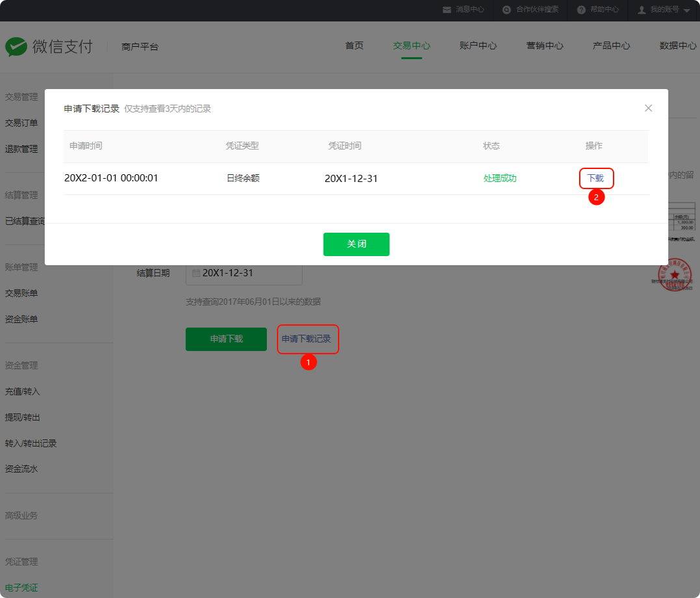Click the settlement date input field

point(244,273)
